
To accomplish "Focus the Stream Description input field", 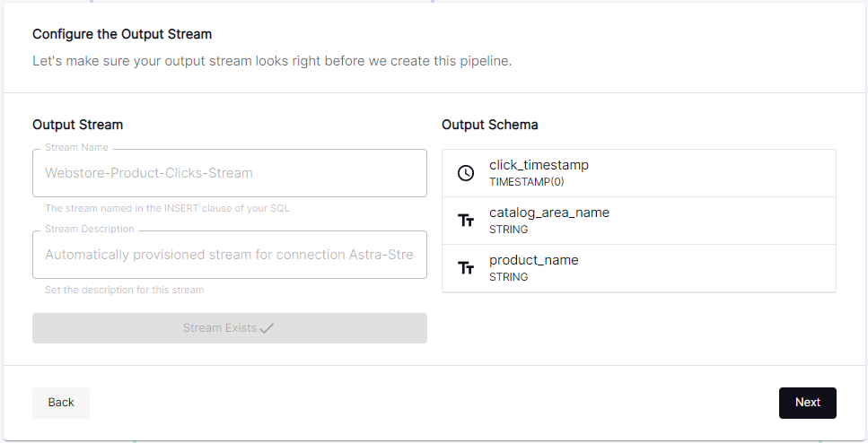I will point(230,255).
